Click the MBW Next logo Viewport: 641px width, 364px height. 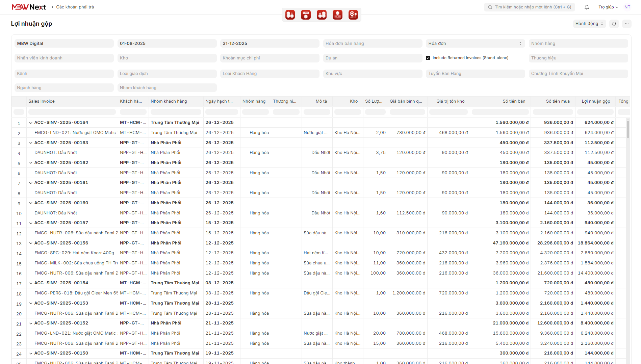(x=29, y=7)
